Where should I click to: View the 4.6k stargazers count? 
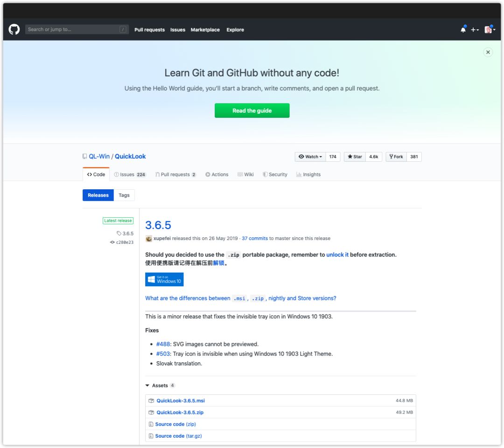pos(373,157)
